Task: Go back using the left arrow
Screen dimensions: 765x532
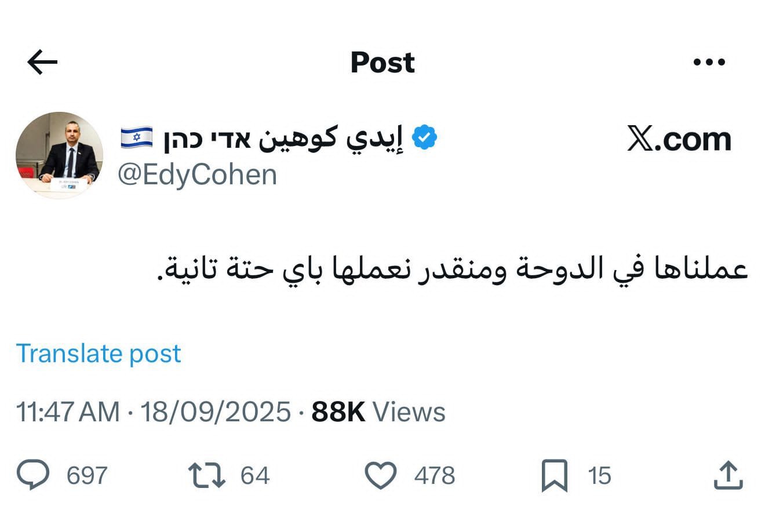Action: 42,62
